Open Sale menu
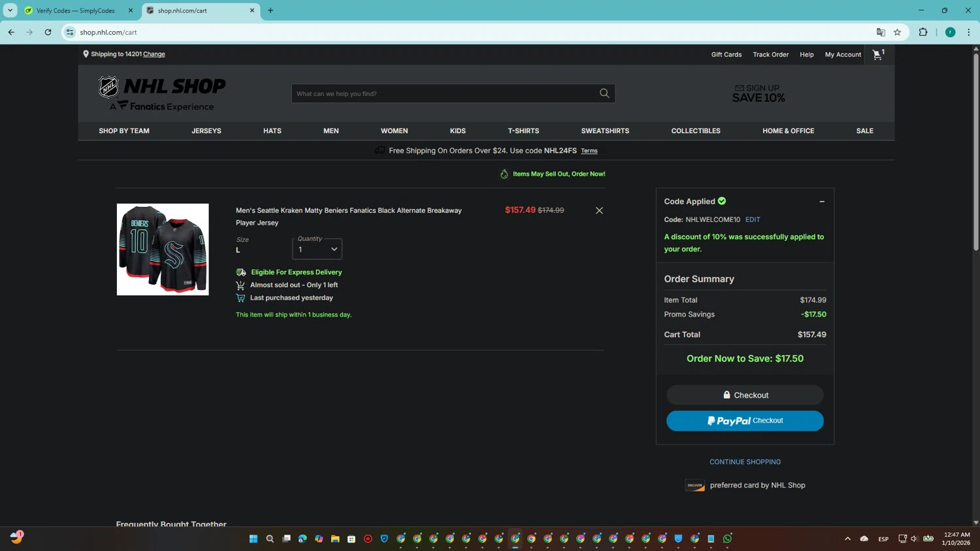The width and height of the screenshot is (980, 551). [x=865, y=131]
